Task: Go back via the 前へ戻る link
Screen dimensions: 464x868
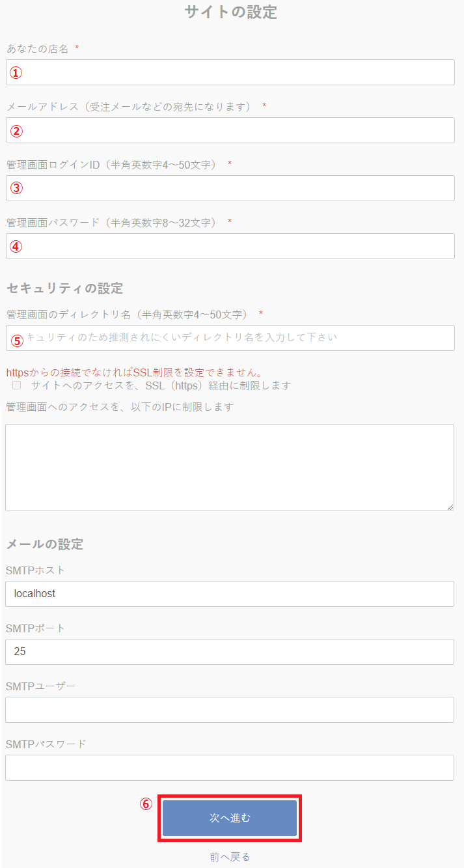Action: click(x=230, y=857)
